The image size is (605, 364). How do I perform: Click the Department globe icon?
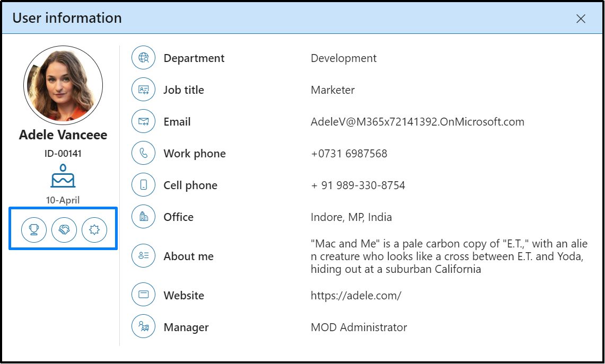[x=144, y=58]
